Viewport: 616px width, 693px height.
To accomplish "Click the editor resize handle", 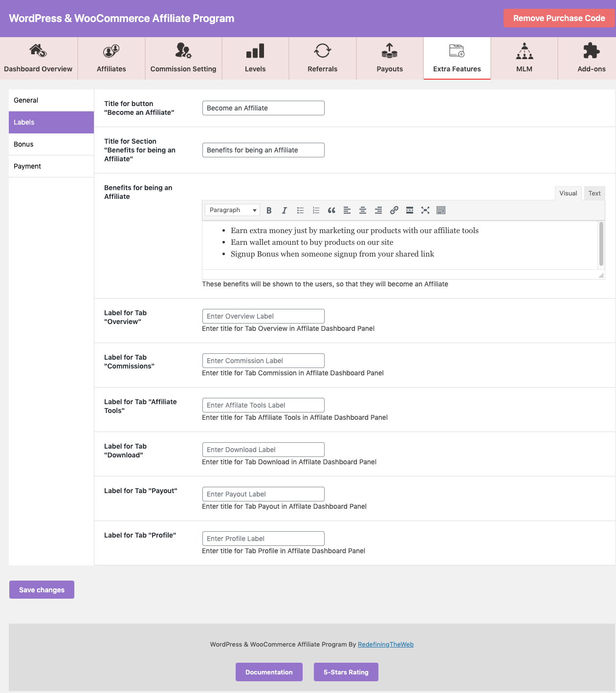I will pos(601,276).
